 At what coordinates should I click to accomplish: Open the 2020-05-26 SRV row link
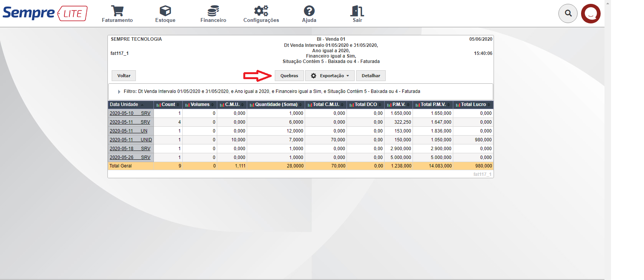[x=130, y=157]
